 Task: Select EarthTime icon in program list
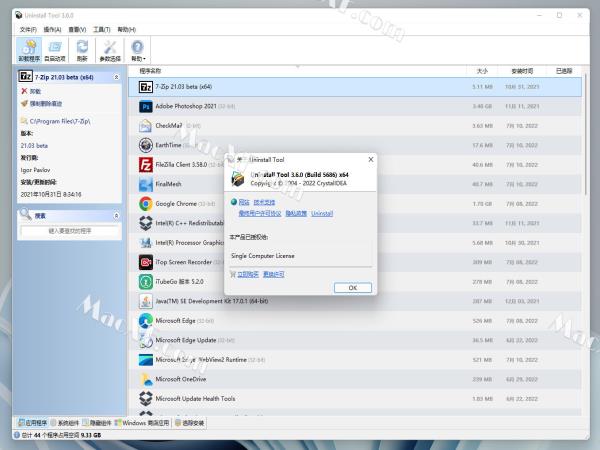coord(146,145)
